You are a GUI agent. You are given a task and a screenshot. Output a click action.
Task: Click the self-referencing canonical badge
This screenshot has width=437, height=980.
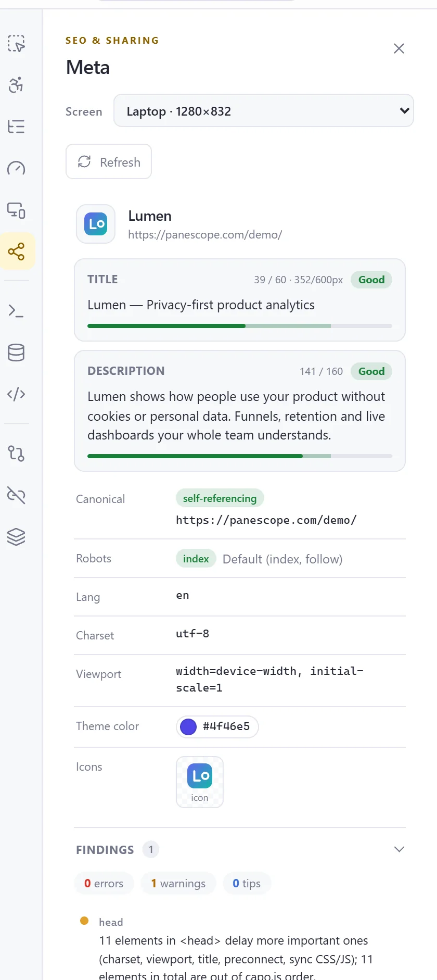(x=220, y=498)
